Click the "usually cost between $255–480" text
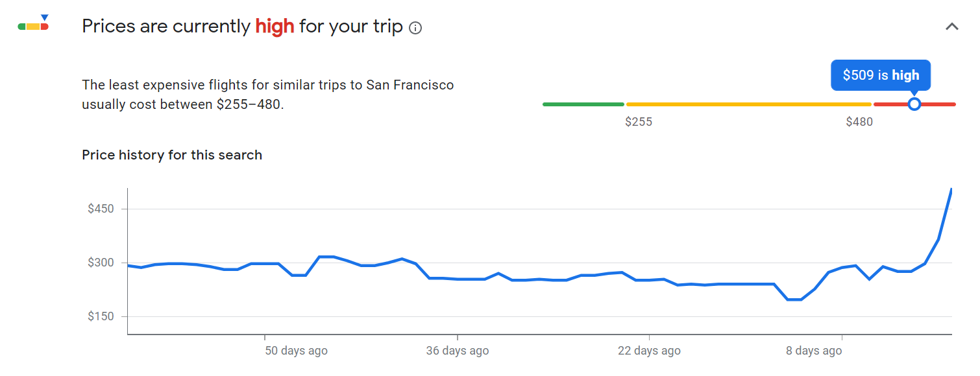The width and height of the screenshot is (980, 376). 183,104
